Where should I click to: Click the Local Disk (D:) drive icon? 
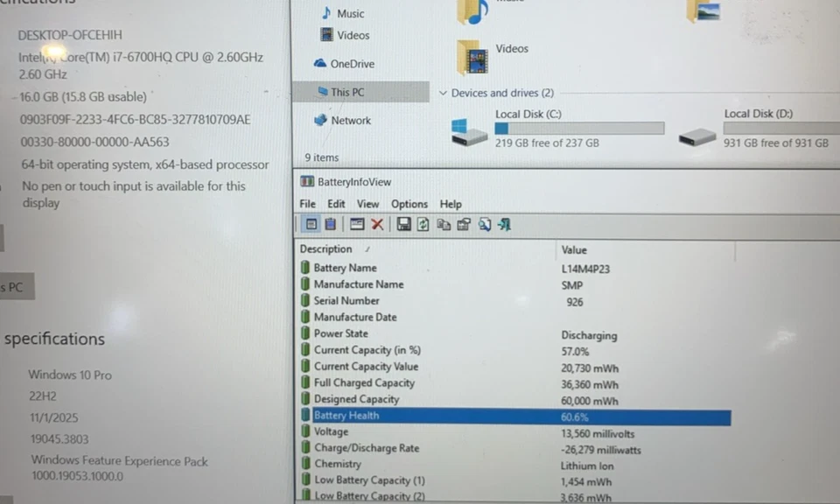click(x=697, y=136)
